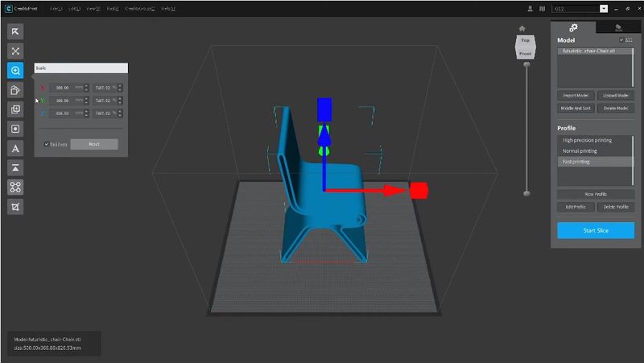Open the File menu
Screen dimensions: 644x363
click(x=56, y=8)
